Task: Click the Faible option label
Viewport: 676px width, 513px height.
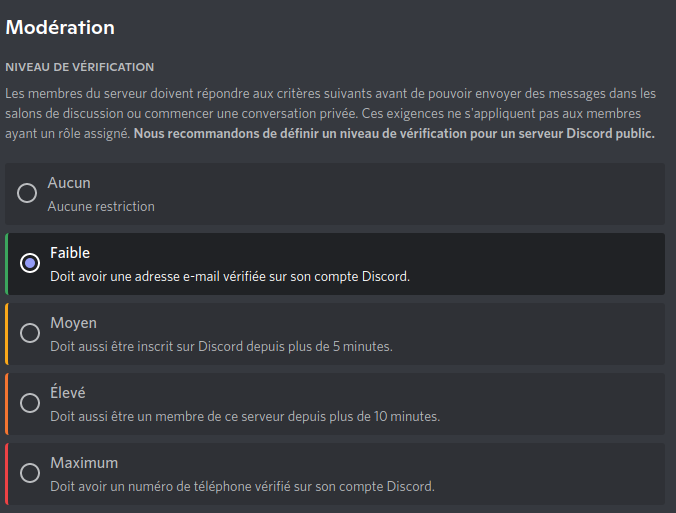Action: click(70, 253)
